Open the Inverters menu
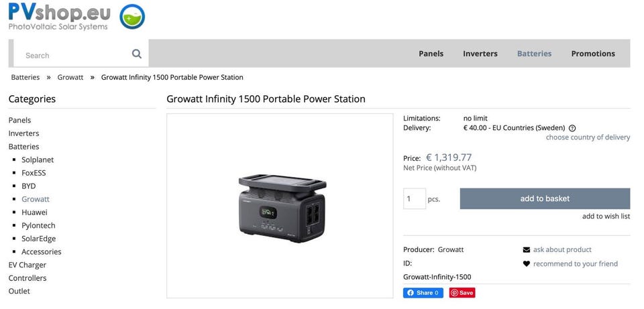This screenshot has width=644, height=309. click(480, 54)
